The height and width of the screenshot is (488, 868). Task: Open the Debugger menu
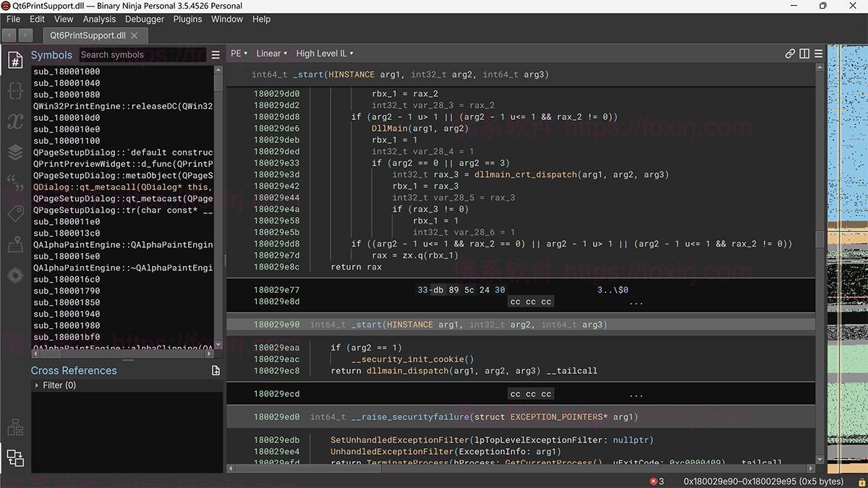click(x=145, y=20)
